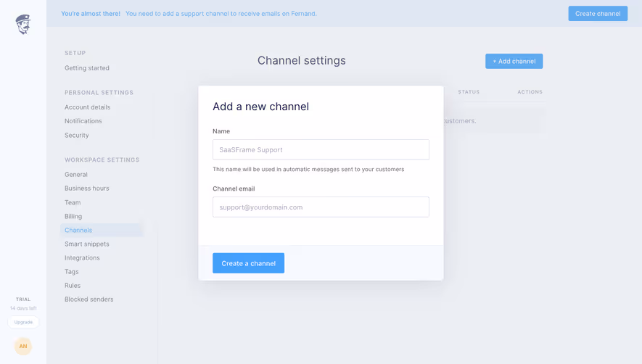Click the banner message about adding a support channel

click(x=221, y=14)
